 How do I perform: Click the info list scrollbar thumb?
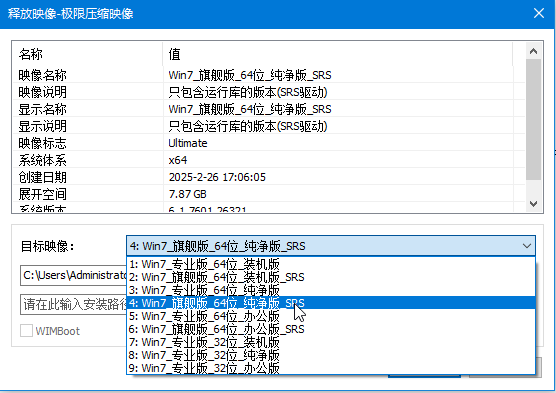533,120
